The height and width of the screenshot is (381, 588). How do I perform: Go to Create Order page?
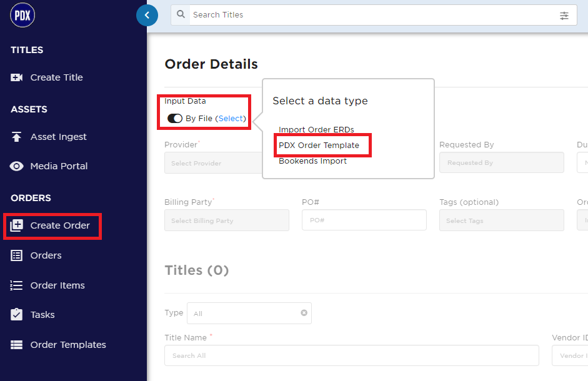click(x=60, y=225)
